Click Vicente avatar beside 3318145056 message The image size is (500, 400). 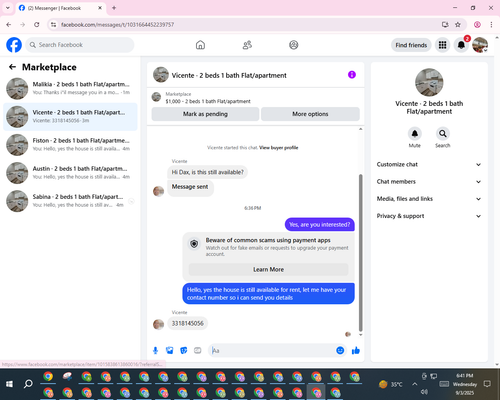(158, 324)
